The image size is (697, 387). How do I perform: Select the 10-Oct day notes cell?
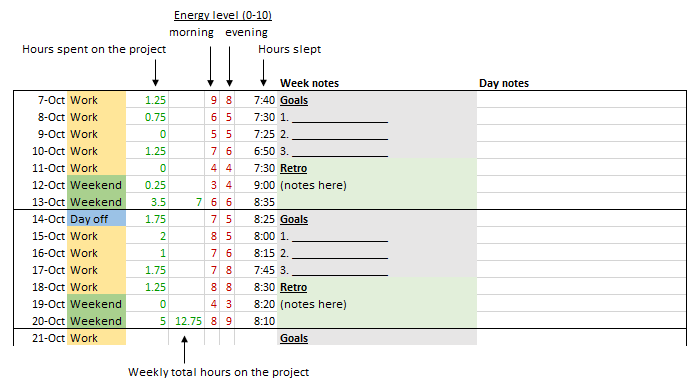point(581,151)
